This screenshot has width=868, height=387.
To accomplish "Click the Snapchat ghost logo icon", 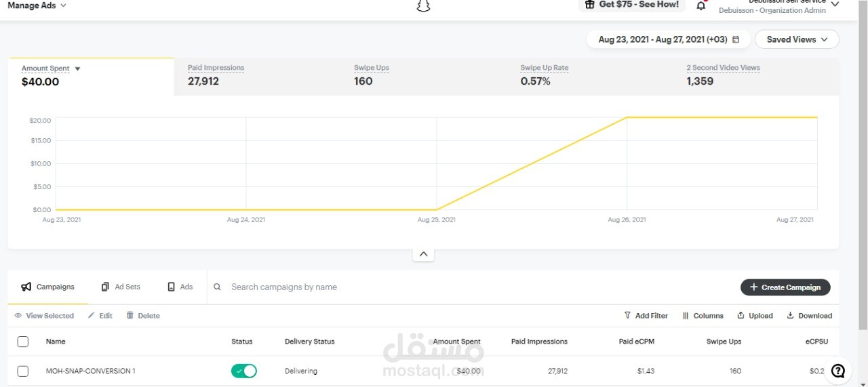I will click(x=423, y=6).
